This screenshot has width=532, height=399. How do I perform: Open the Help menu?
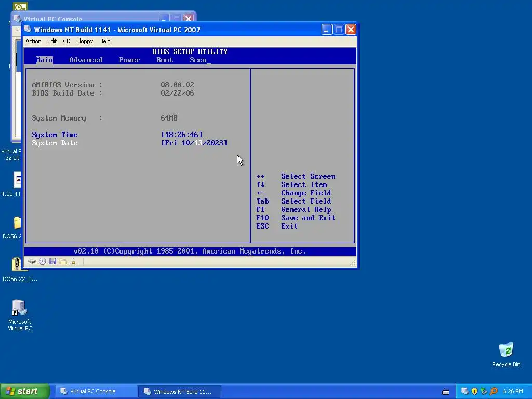(x=104, y=41)
